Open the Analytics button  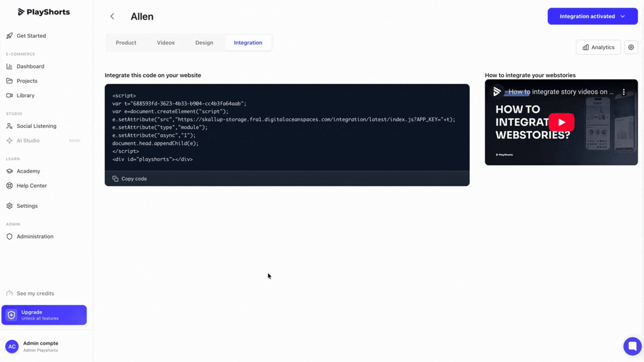tap(598, 47)
